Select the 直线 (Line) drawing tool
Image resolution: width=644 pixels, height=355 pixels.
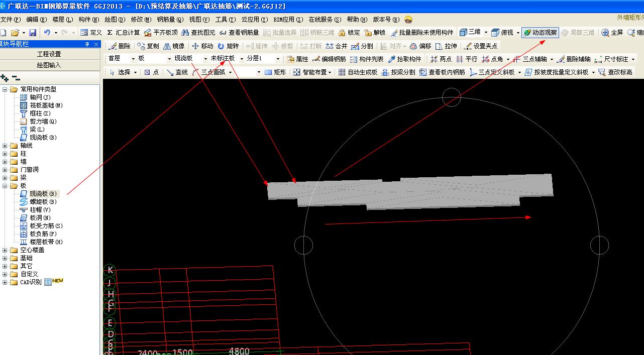(177, 72)
